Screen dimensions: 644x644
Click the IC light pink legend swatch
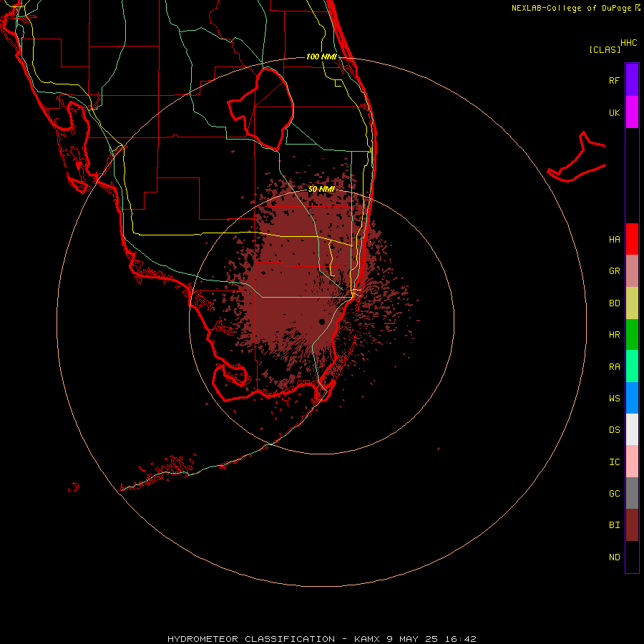click(632, 462)
